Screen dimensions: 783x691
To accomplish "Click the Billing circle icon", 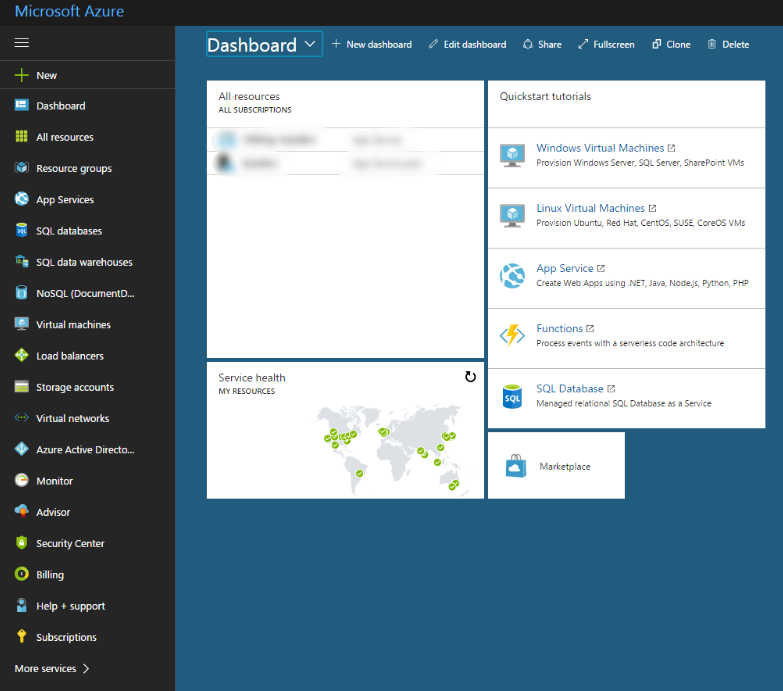I will coord(21,574).
